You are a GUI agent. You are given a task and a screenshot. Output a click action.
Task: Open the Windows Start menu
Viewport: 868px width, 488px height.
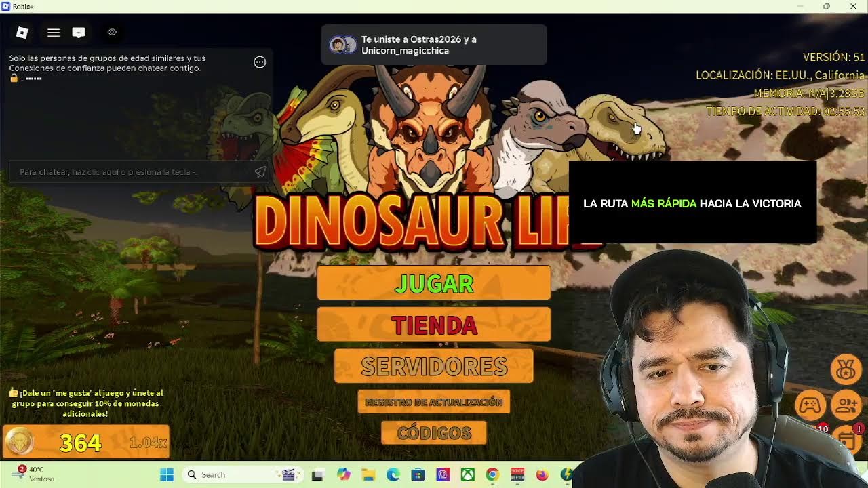(x=166, y=474)
